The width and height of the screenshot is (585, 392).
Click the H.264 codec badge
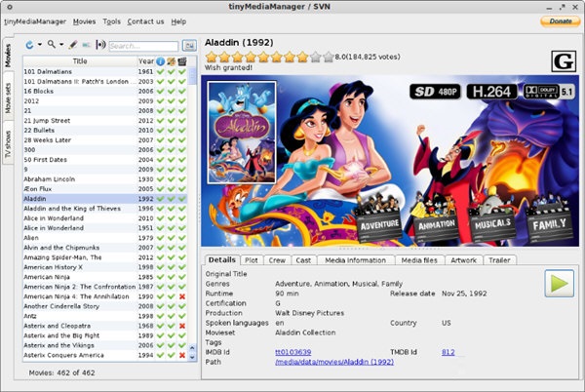[x=491, y=92]
